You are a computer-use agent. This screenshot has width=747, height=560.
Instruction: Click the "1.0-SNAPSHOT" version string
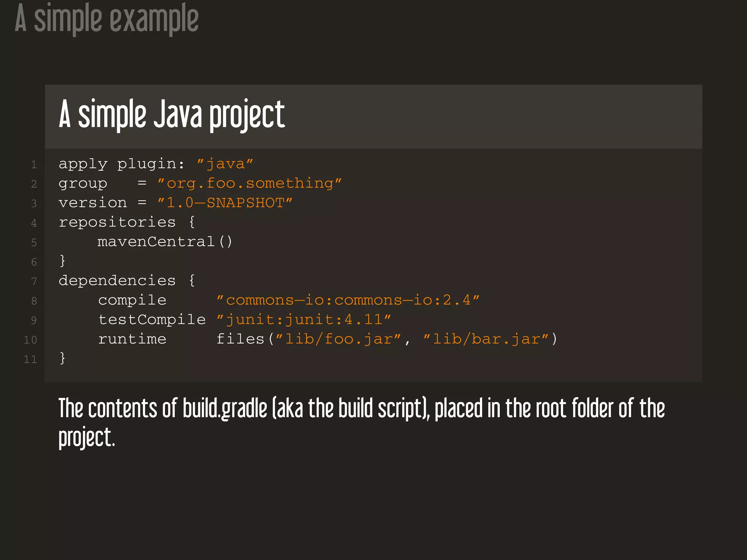tap(225, 203)
